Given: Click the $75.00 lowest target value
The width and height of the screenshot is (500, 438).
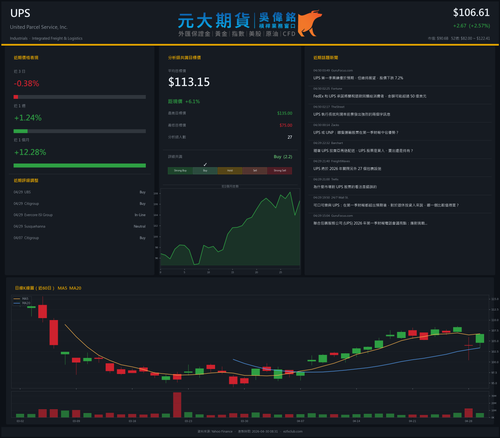Looking at the screenshot, I should click(x=286, y=125).
